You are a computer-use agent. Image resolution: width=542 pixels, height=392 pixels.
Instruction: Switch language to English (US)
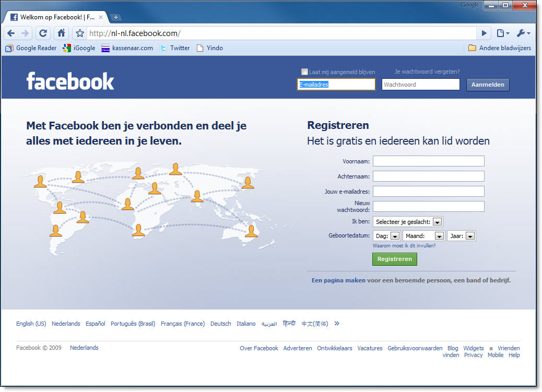(31, 324)
